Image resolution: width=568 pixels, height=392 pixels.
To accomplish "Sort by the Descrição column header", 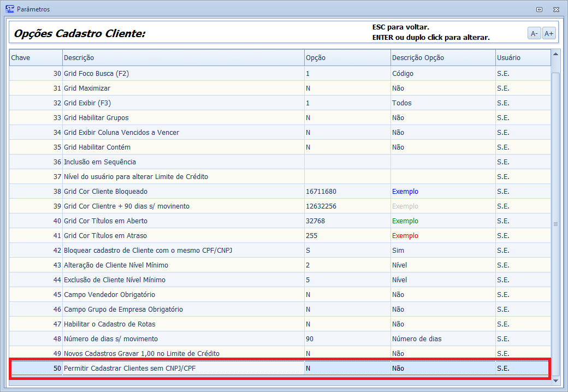I will click(183, 58).
